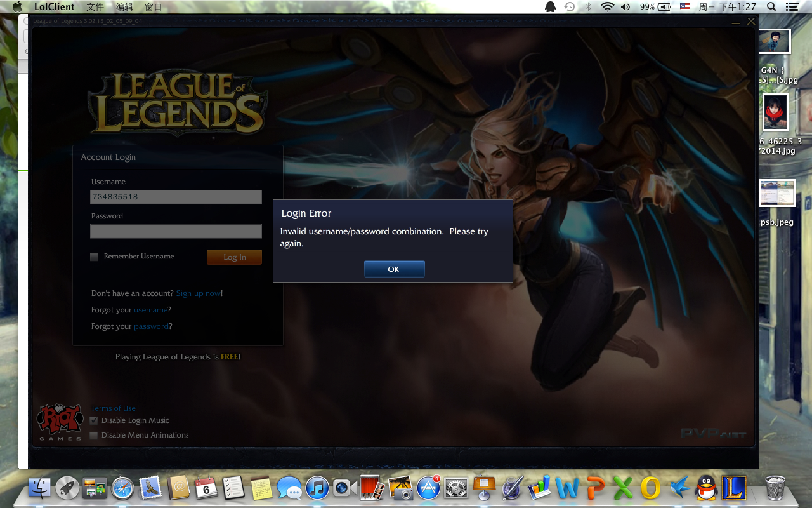Screen dimensions: 812x508
Task: Open blue W word processor in dock
Action: [567, 488]
